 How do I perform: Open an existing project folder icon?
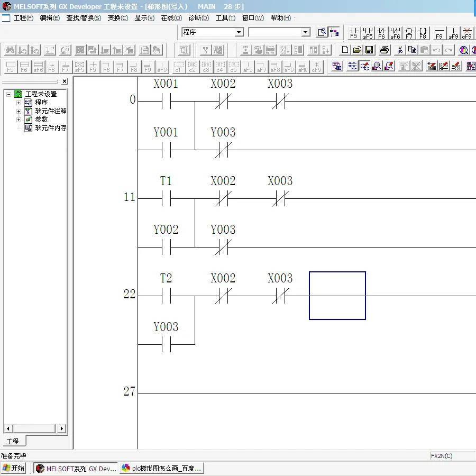(x=358, y=50)
